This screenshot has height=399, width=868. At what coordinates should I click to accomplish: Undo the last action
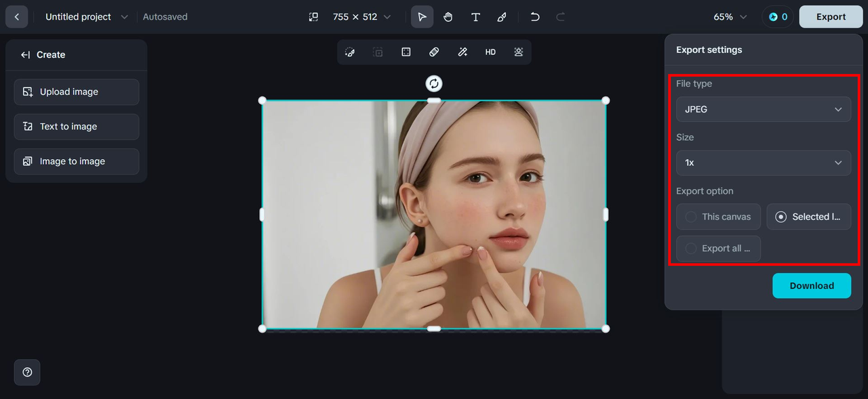(x=535, y=17)
